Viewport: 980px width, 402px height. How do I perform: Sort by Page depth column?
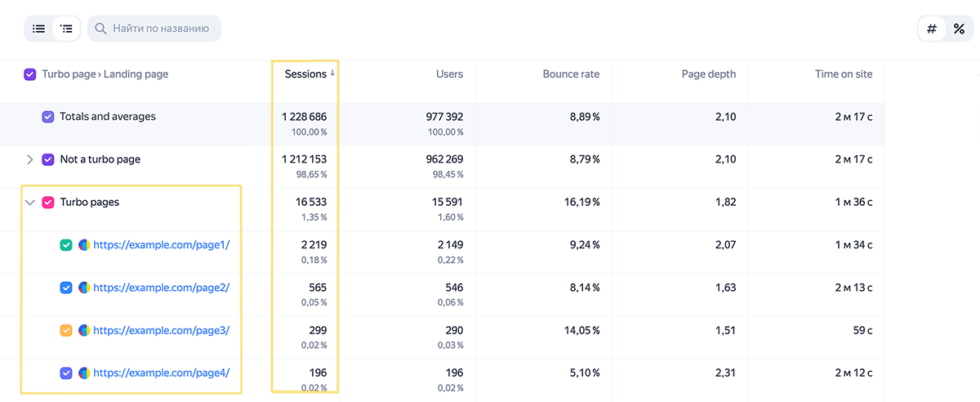point(709,74)
